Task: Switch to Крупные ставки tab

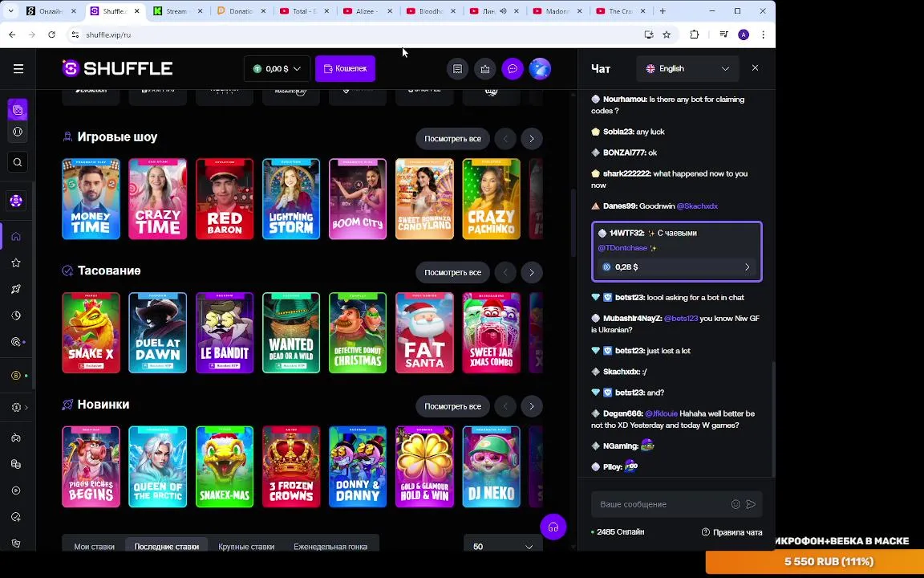Action: click(246, 547)
